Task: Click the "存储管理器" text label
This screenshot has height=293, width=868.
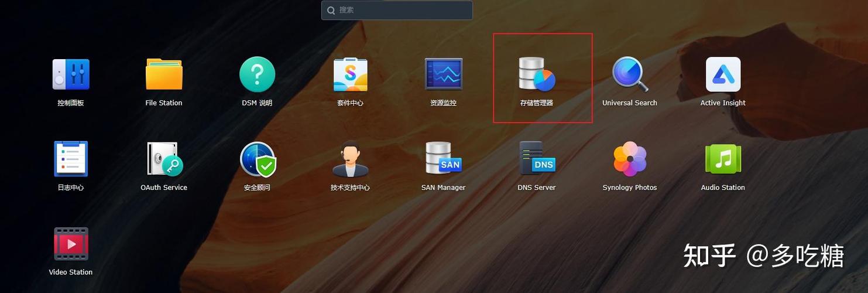Action: [x=537, y=103]
